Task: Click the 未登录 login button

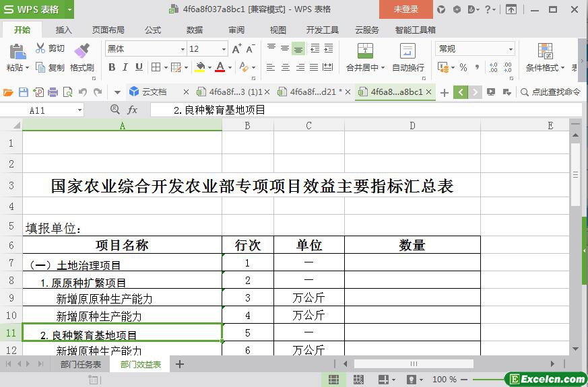Action: 405,9
